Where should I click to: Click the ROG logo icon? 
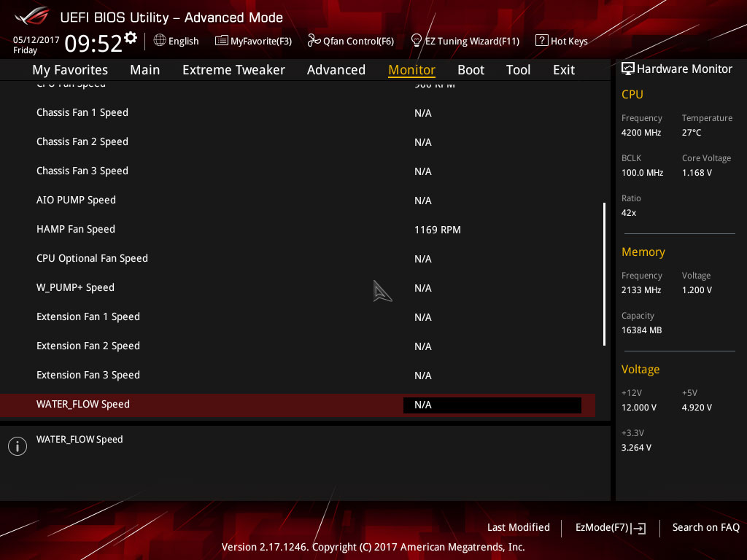pyautogui.click(x=32, y=16)
